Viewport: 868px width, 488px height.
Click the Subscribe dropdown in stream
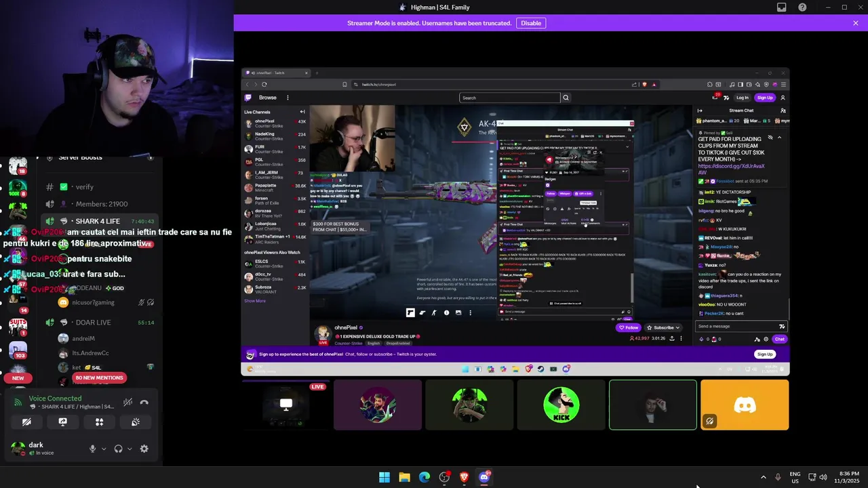pyautogui.click(x=663, y=327)
